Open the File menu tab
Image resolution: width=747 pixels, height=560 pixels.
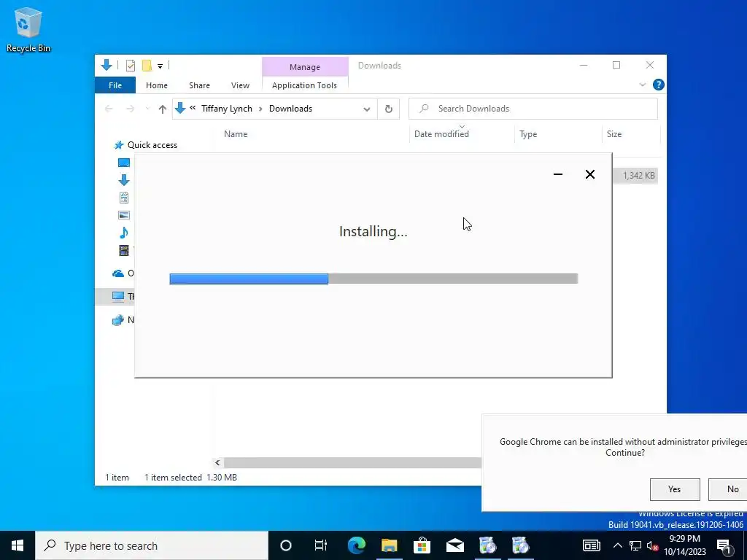115,85
